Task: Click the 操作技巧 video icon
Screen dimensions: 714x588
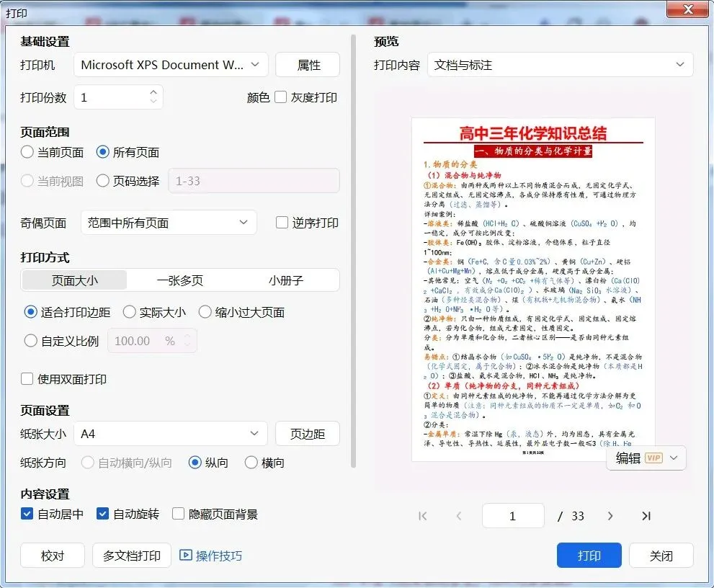Action: point(185,555)
